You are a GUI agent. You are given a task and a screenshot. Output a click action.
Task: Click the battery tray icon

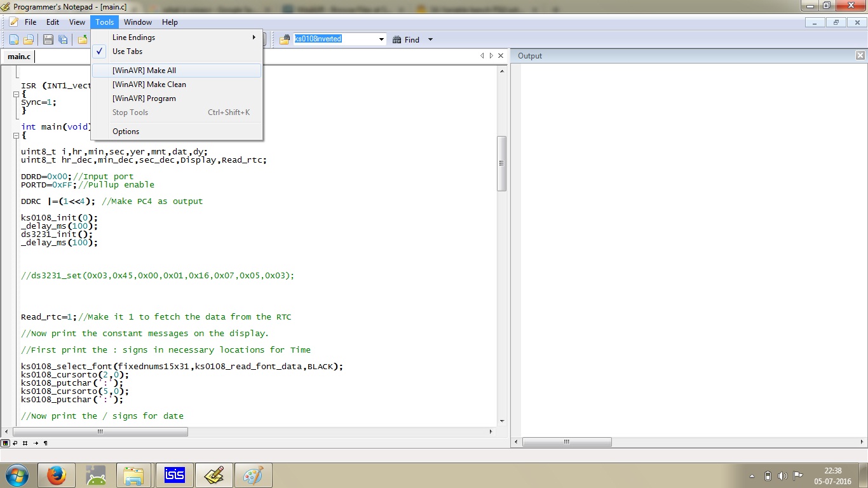[x=768, y=476]
